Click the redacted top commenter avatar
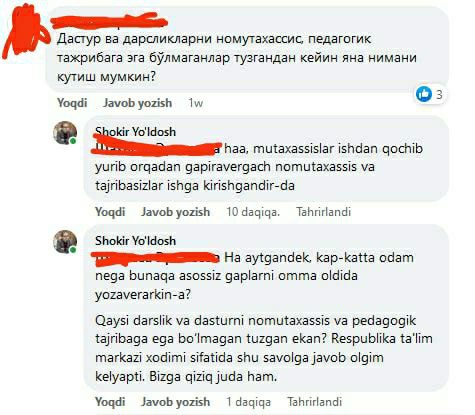Viewport: 475px width, 415px height. (x=24, y=32)
